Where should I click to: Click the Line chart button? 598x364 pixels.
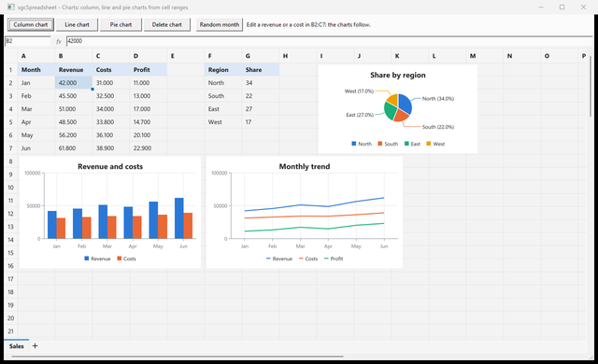coord(77,25)
